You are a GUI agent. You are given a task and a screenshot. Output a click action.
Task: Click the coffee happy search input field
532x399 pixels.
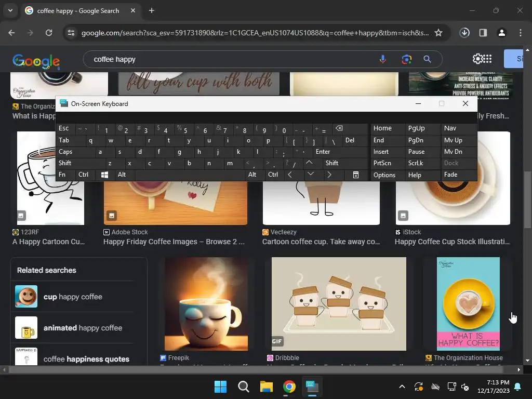coord(231,59)
